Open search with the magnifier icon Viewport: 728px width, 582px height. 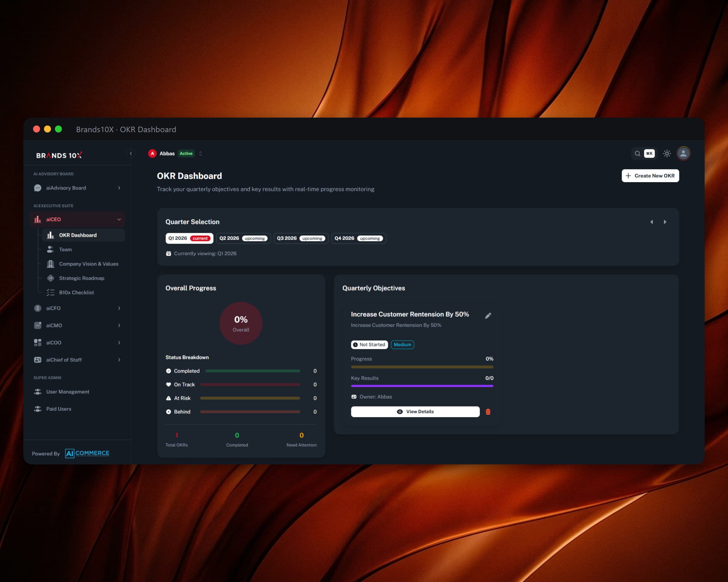[x=637, y=153]
